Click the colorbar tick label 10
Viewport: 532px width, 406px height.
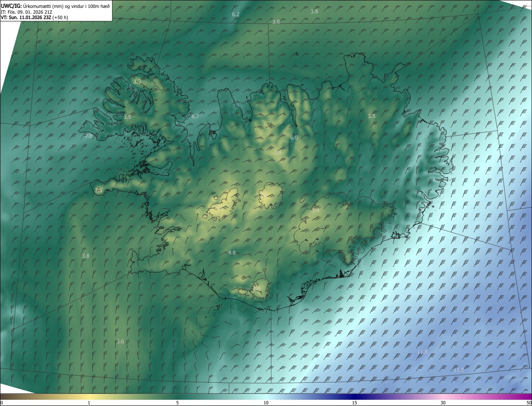(266, 403)
